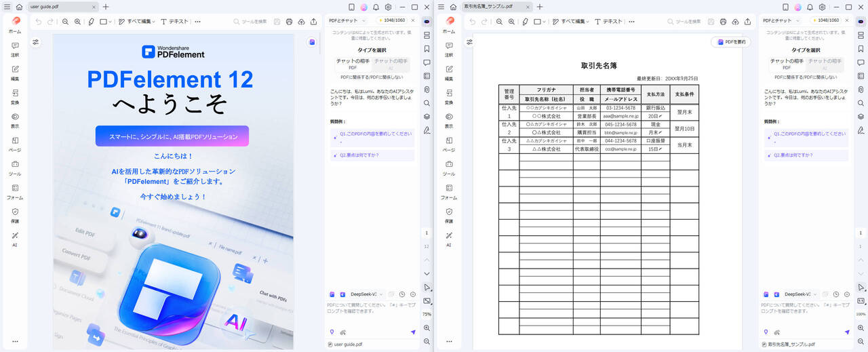
Task: Select チャットの相手 PDF option in the left window
Action: coord(353,64)
